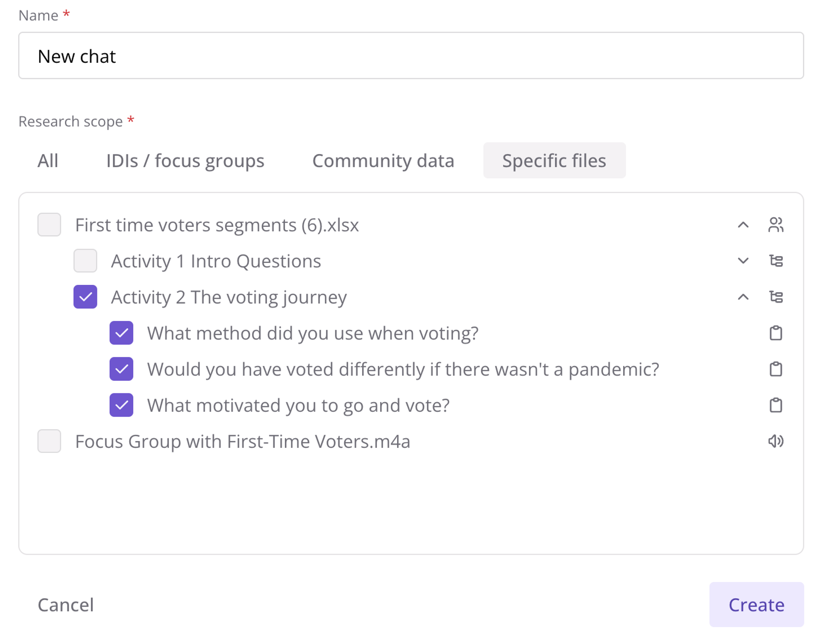The image size is (822, 644).
Task: Focus the Name input field with New chat
Action: 411,55
